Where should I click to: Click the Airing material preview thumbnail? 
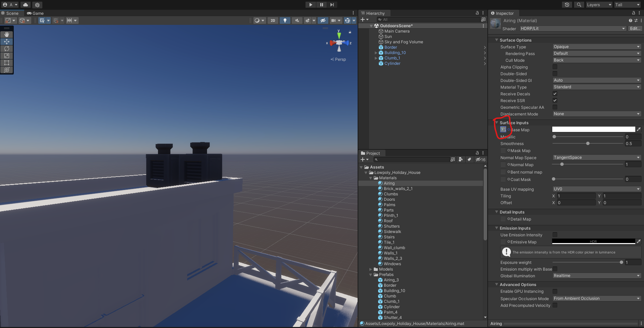click(x=495, y=24)
